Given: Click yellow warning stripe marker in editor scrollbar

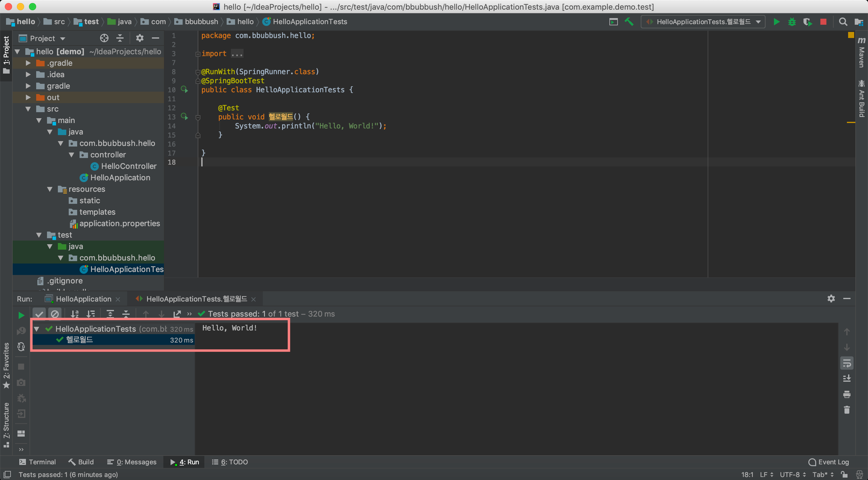Looking at the screenshot, I should coord(851,122).
